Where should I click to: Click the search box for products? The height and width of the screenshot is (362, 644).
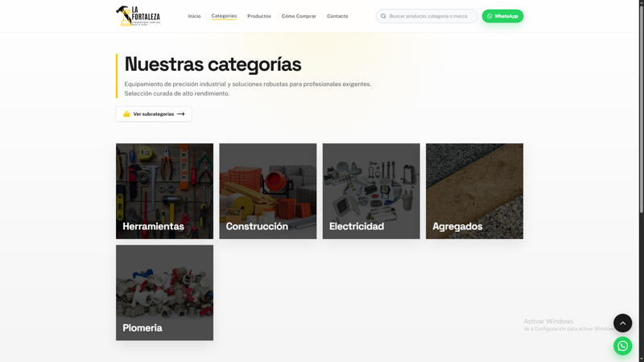[x=427, y=16]
